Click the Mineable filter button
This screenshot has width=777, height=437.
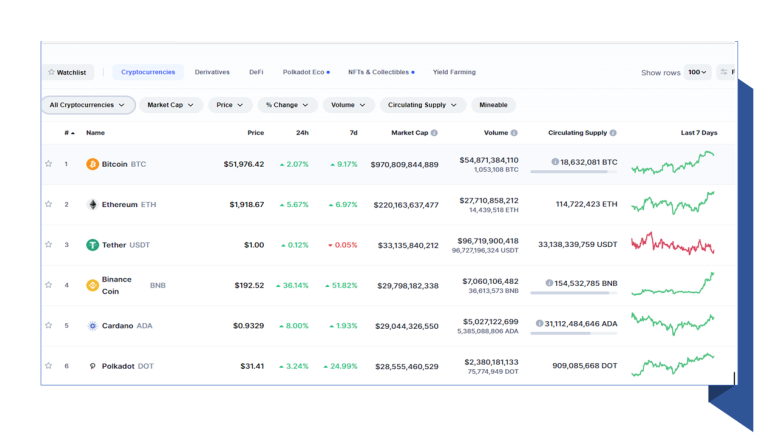pos(493,105)
